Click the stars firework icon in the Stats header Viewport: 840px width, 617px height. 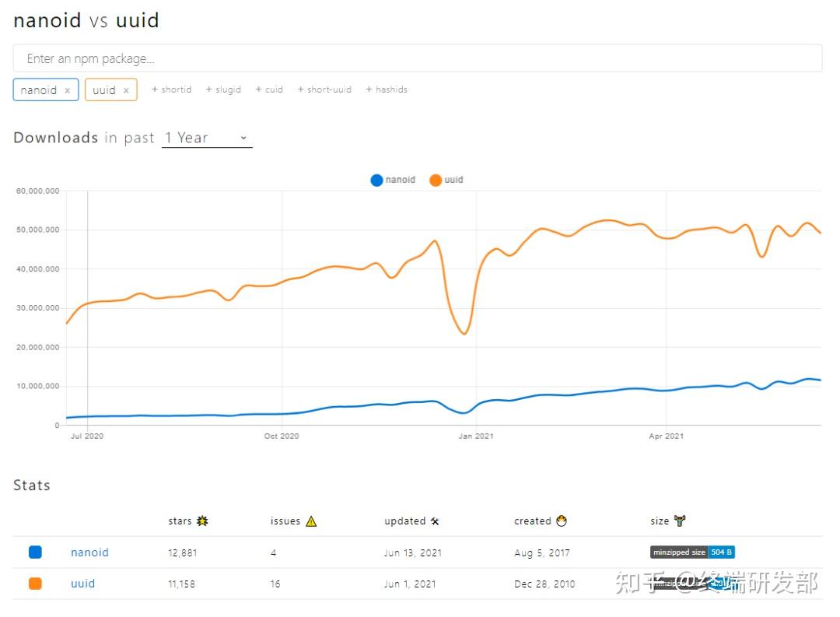[204, 521]
